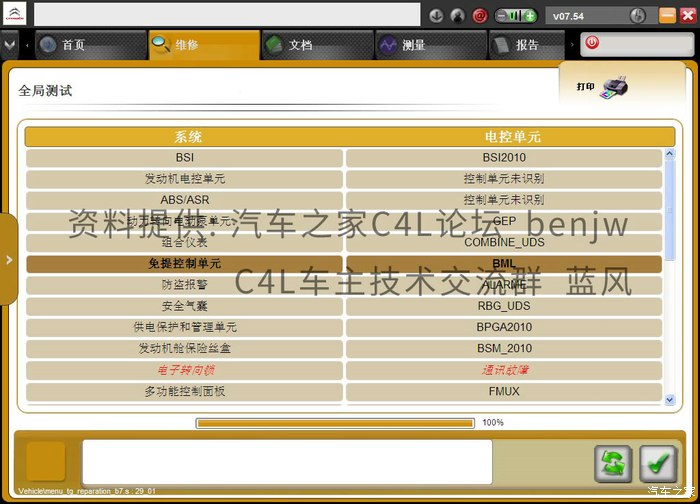Click the 100% progress bar
Screen dimensions: 700x504
pos(335,423)
